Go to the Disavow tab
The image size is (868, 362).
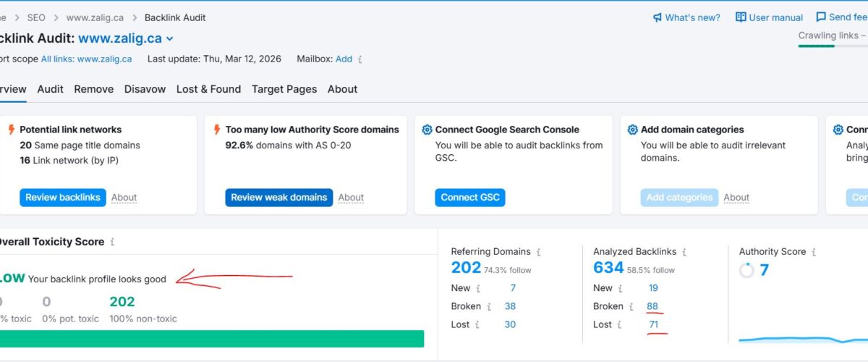pyautogui.click(x=145, y=89)
